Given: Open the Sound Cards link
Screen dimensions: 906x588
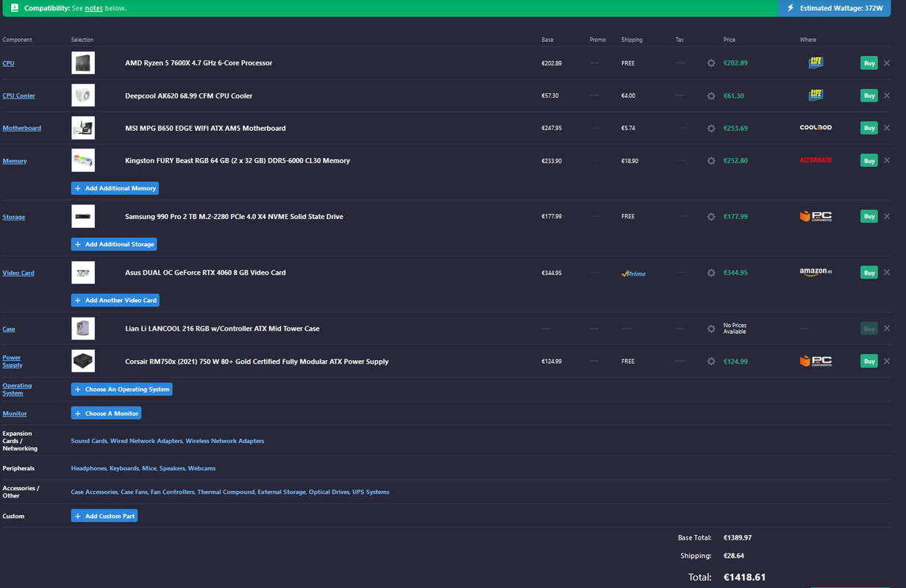Looking at the screenshot, I should click(89, 441).
